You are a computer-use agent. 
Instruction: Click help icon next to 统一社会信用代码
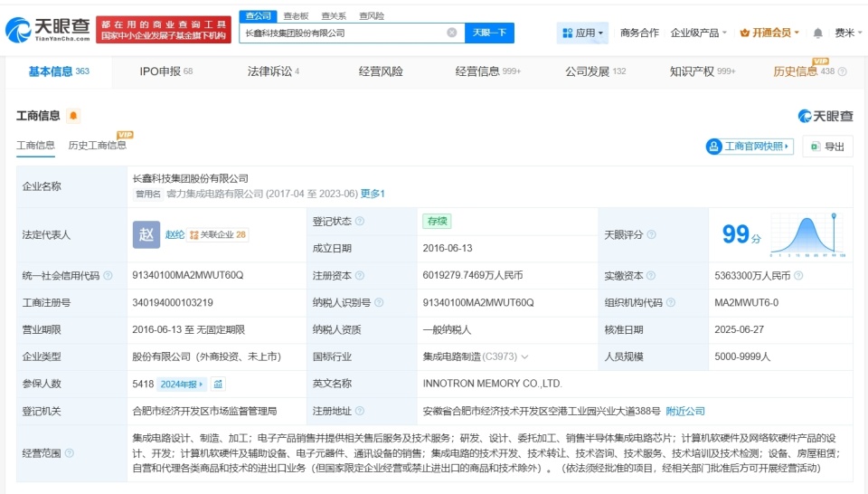[108, 275]
